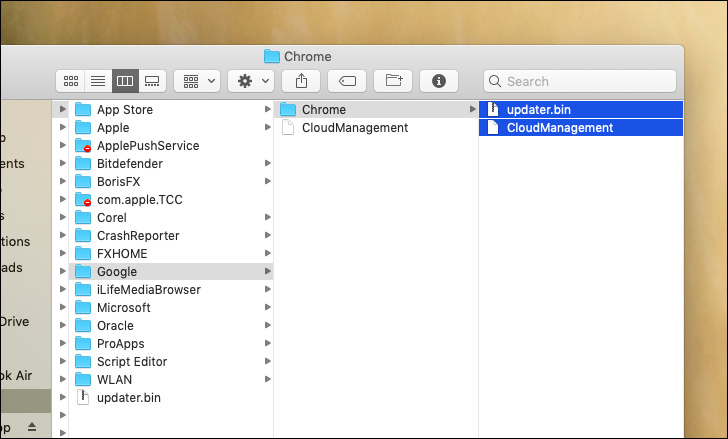Click the ApplePushService restricted folder icon
728x439 pixels.
[83, 146]
